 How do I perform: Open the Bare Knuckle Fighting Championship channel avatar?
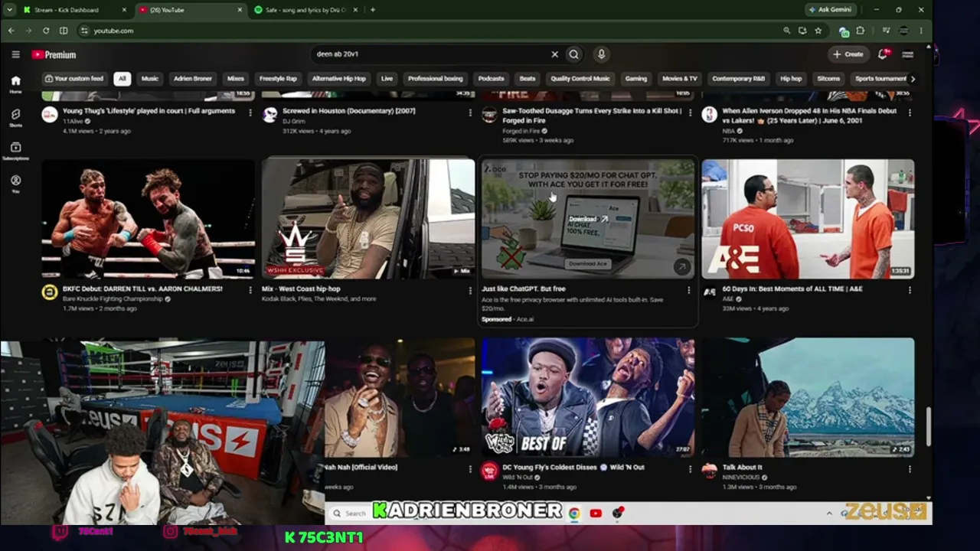[50, 292]
